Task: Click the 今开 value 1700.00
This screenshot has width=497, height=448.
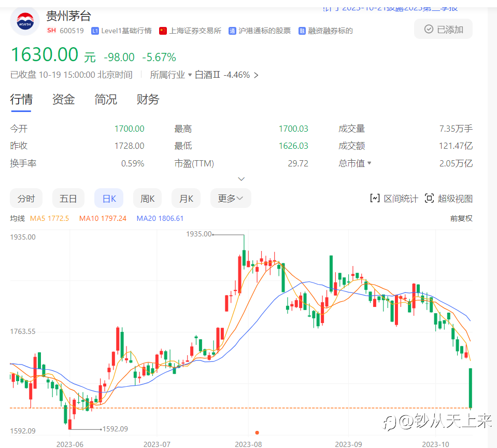Action: tap(130, 129)
